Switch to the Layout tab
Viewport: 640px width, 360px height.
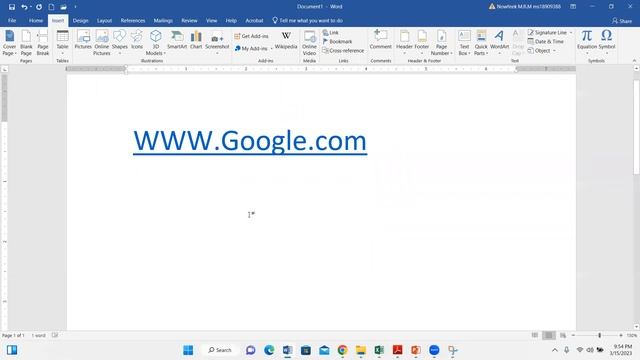point(104,20)
